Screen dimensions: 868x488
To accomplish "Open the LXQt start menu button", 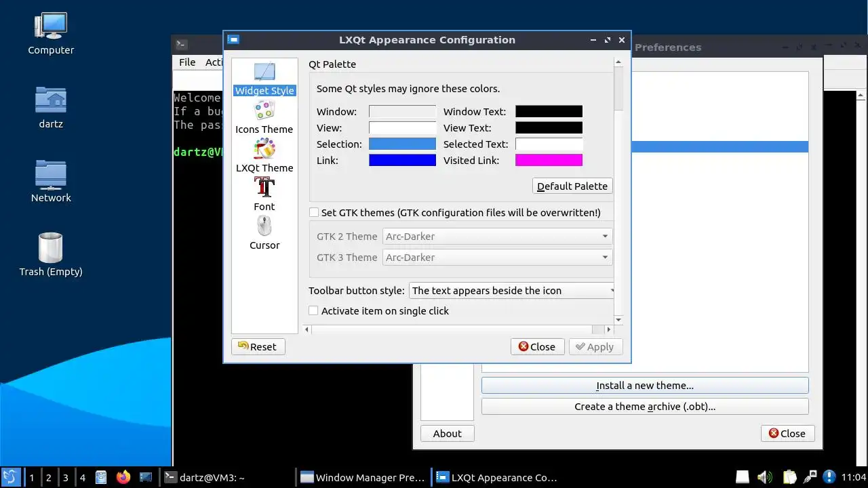I will (x=10, y=477).
